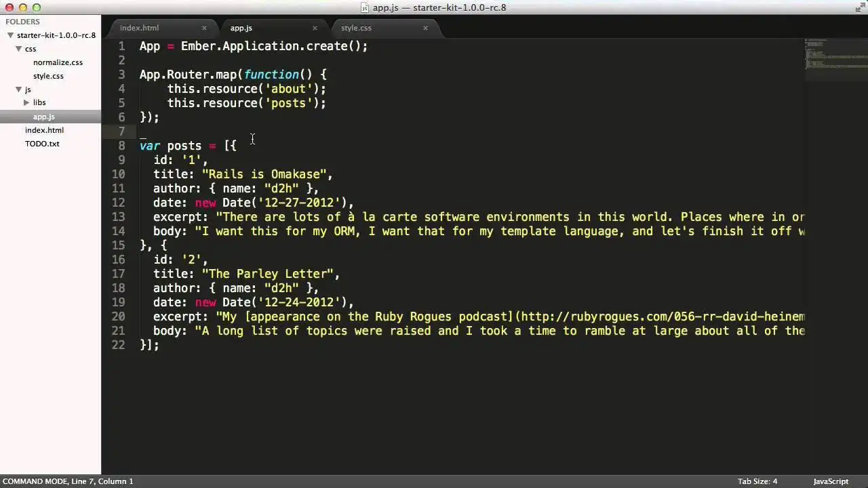
Task: Select the js folder label
Action: 28,89
